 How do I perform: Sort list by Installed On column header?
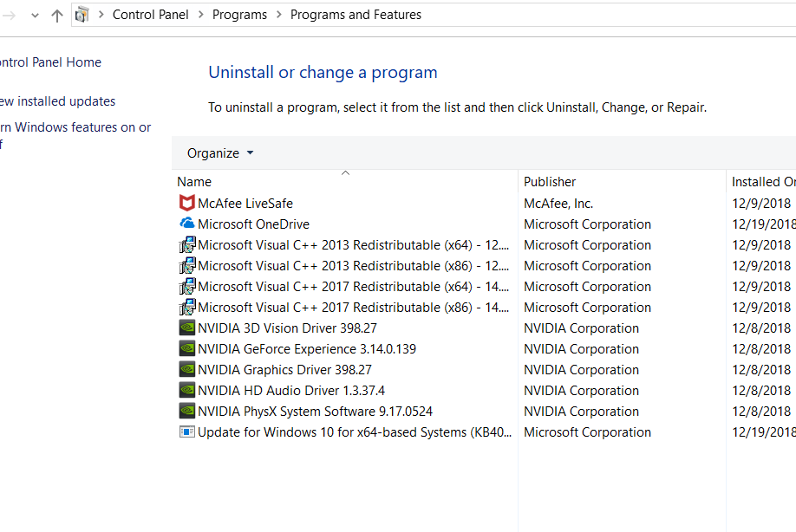[763, 182]
